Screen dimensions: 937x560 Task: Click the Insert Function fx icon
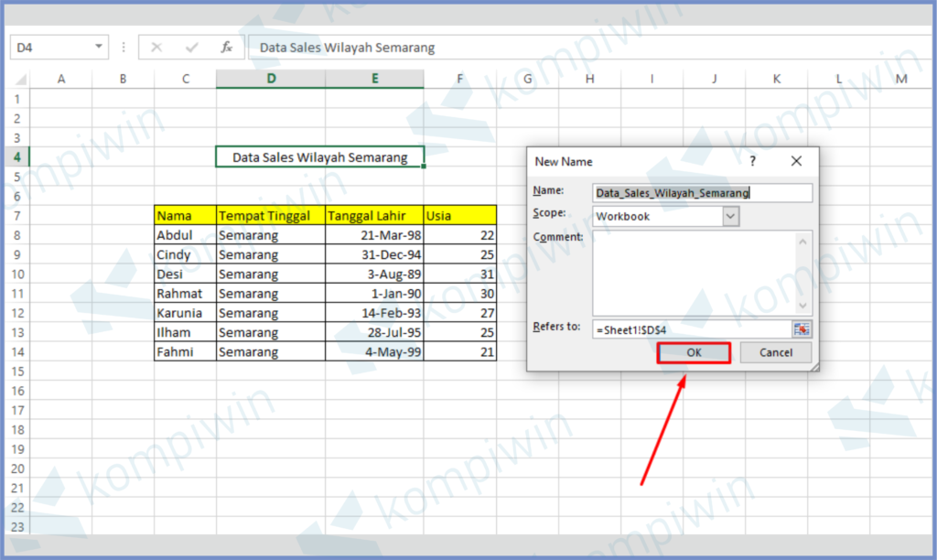[x=227, y=48]
